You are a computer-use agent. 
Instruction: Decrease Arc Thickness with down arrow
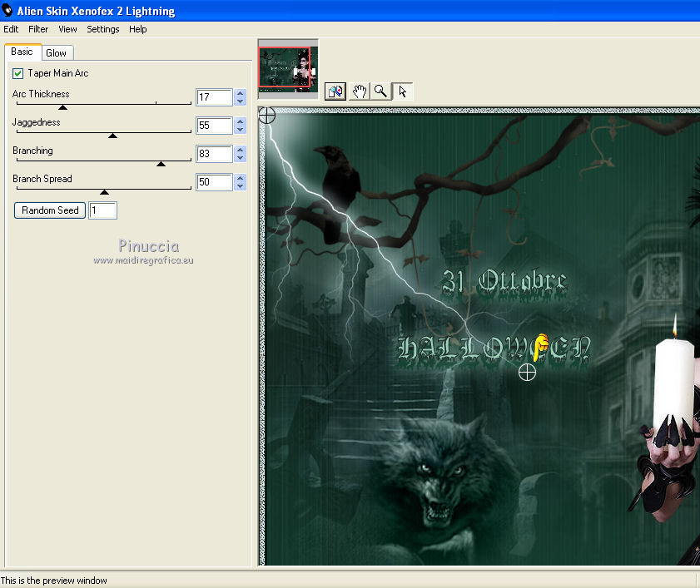241,101
